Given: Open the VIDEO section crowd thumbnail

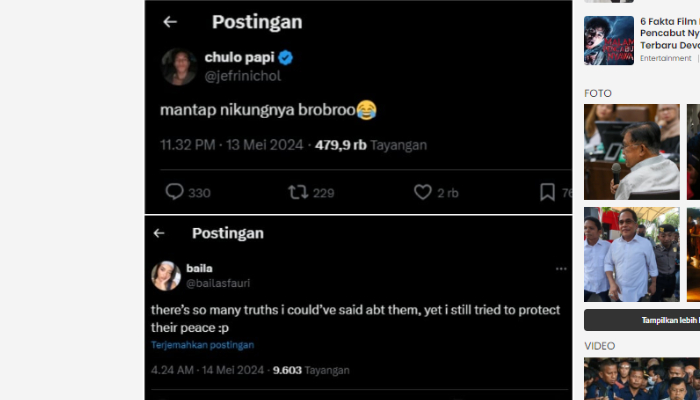Looking at the screenshot, I should tap(641, 379).
